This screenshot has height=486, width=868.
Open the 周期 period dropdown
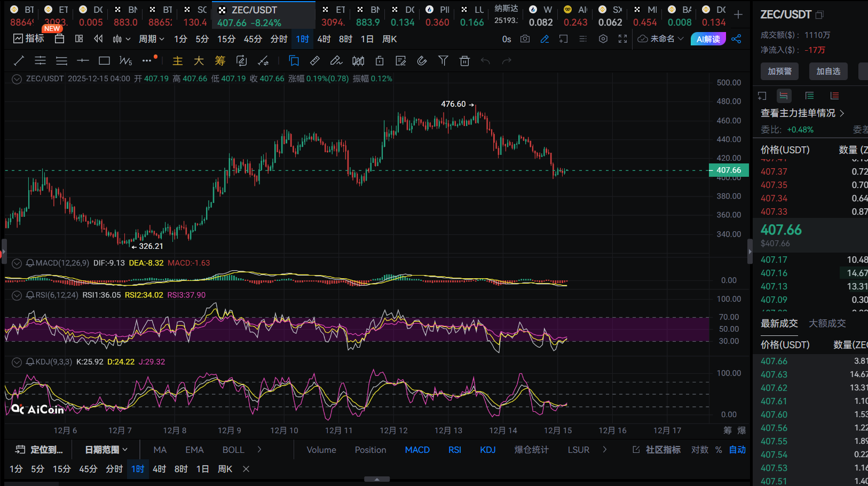coord(151,39)
